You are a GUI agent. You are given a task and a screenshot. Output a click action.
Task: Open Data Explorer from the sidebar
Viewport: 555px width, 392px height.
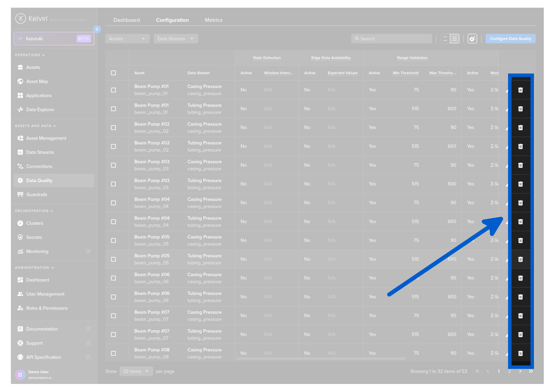(40, 110)
